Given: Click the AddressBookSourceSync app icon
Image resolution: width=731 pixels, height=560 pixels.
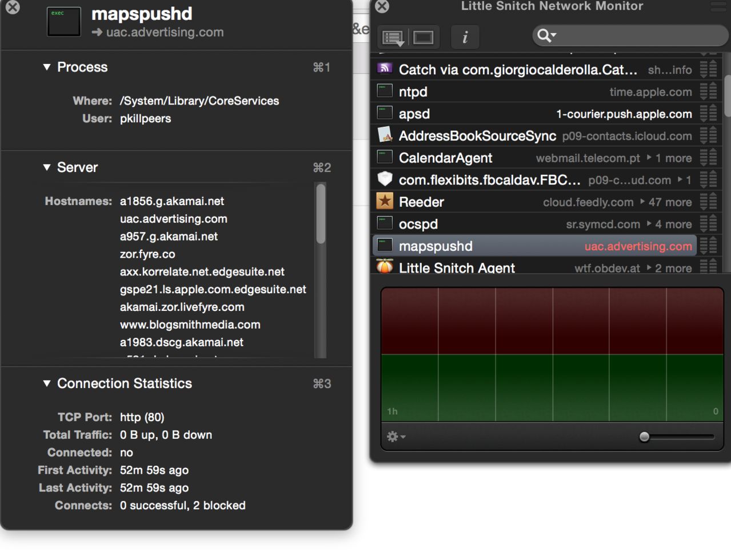Looking at the screenshot, I should coord(385,135).
